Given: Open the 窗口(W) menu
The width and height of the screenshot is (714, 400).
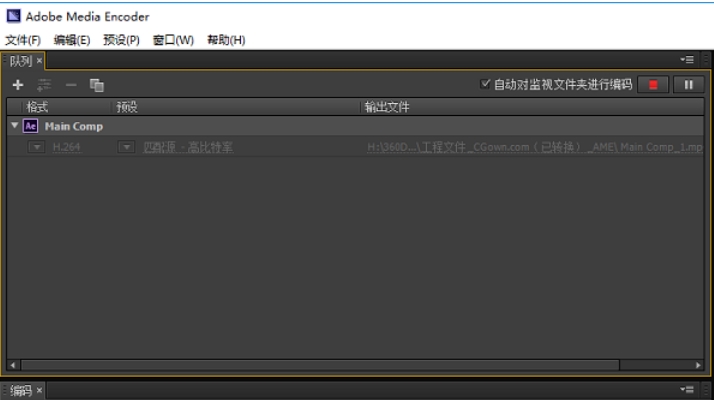Looking at the screenshot, I should 173,40.
